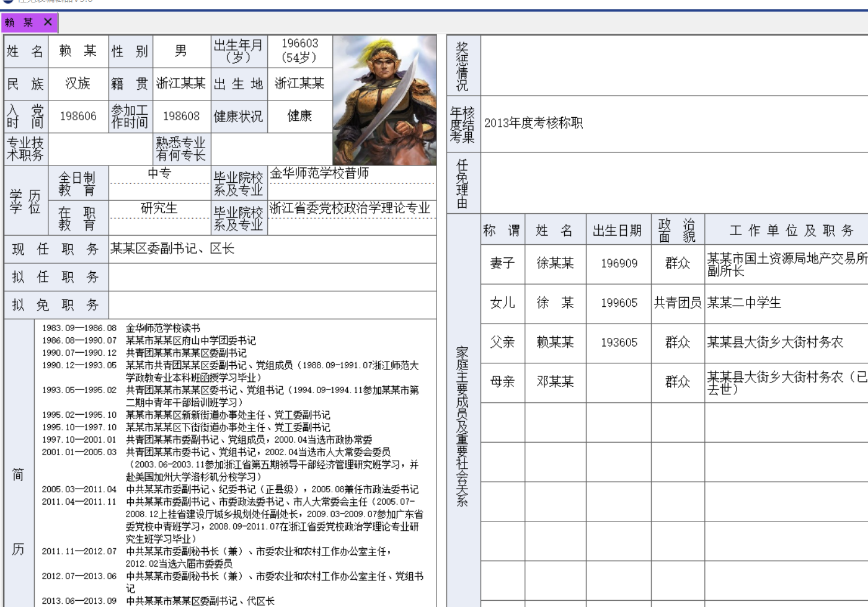Click 群众 in the 妻子 row
This screenshot has height=607, width=868.
coord(678,264)
